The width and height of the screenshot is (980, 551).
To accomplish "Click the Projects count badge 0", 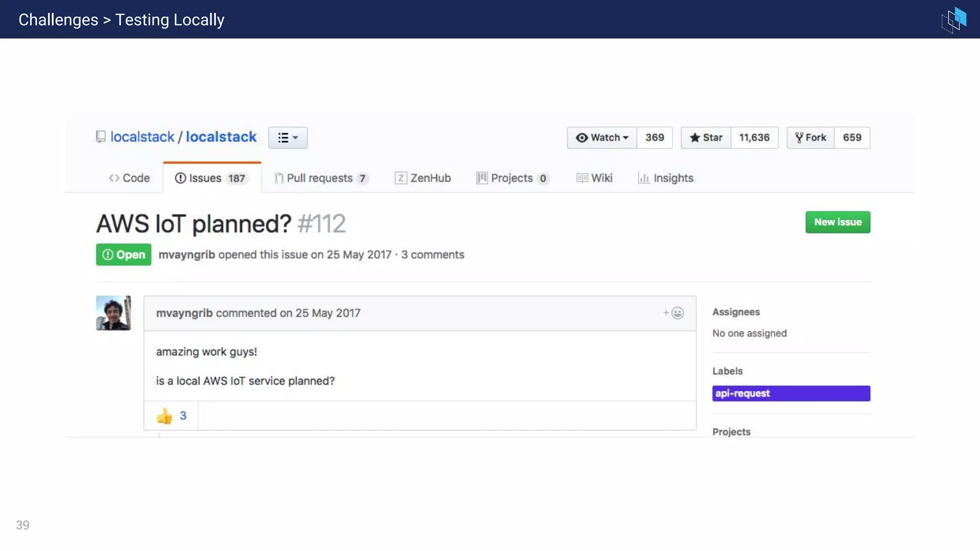I will pyautogui.click(x=543, y=178).
